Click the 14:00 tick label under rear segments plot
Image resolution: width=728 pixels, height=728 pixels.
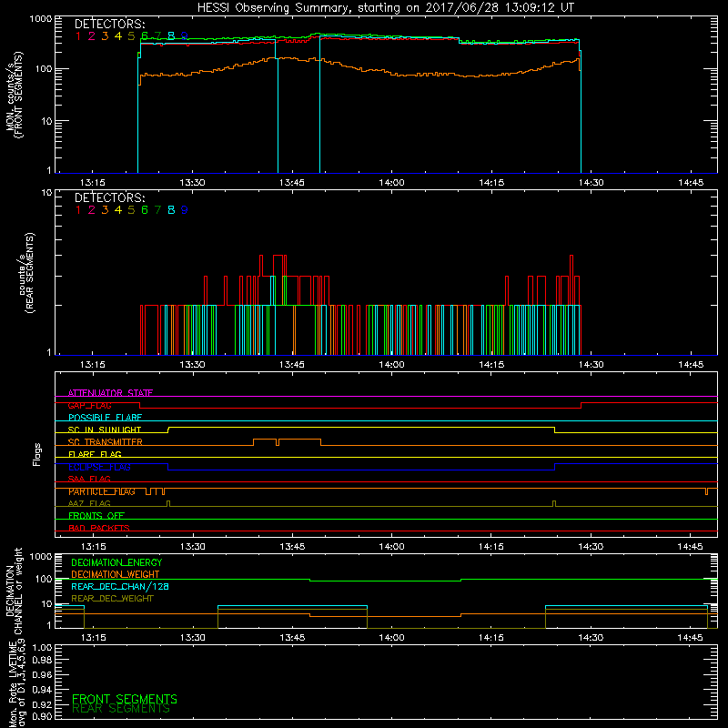392,365
